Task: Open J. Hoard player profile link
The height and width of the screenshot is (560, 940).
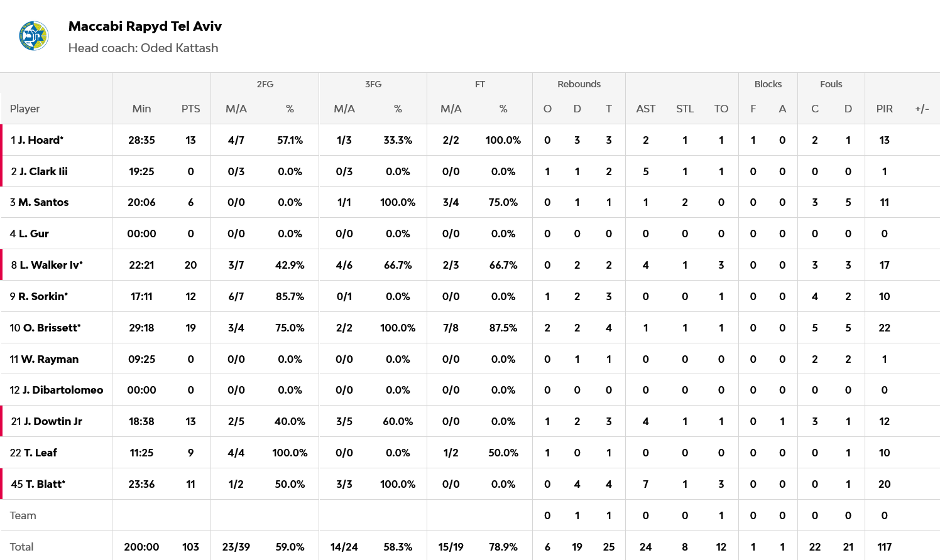Action: click(41, 140)
